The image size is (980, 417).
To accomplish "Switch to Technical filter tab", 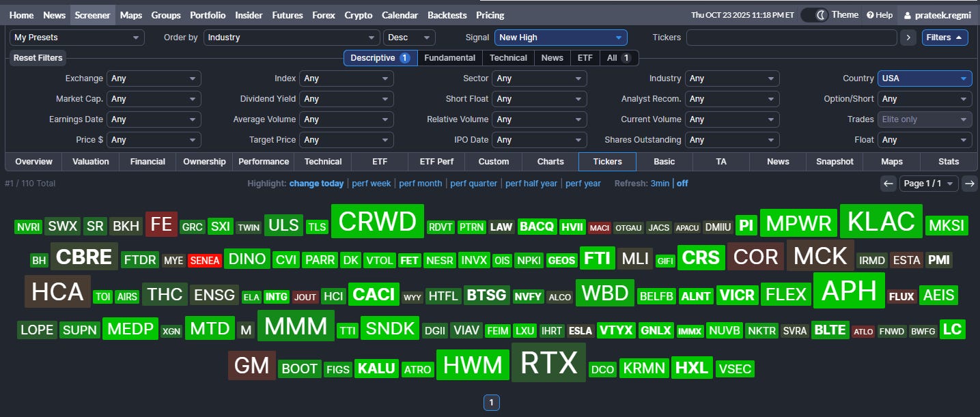I will pos(508,58).
